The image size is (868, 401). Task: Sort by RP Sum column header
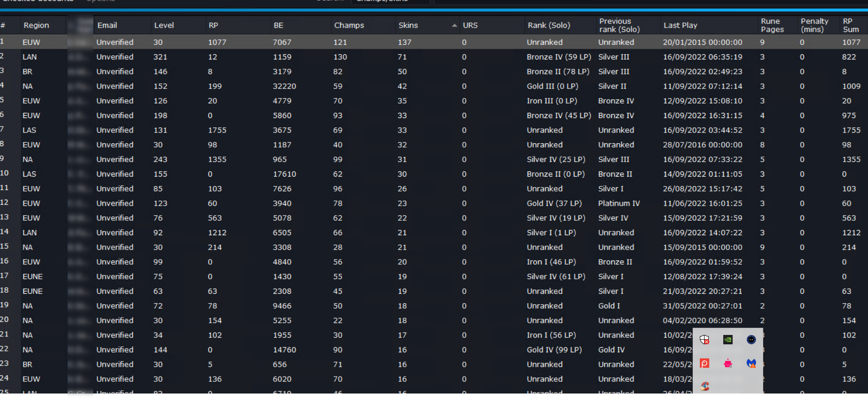point(850,25)
